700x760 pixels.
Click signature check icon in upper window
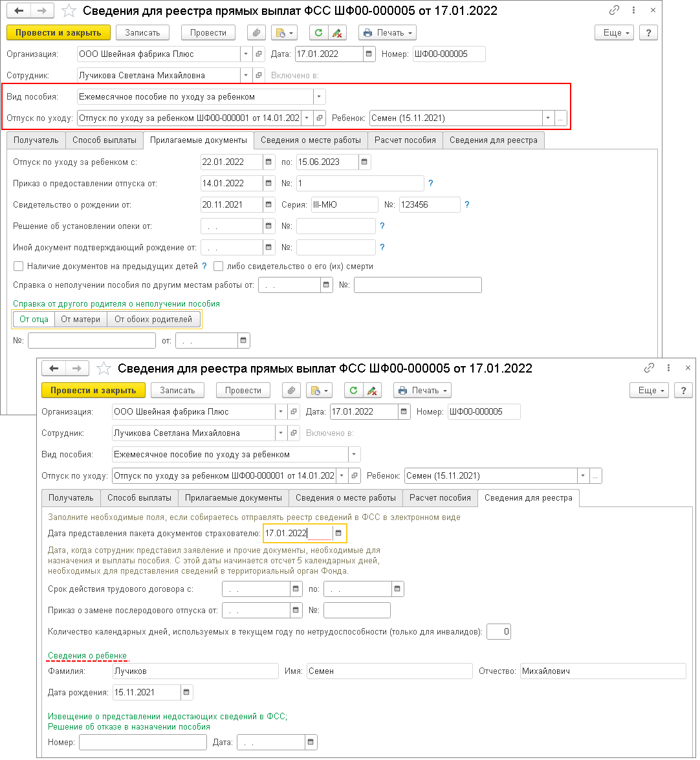point(337,32)
